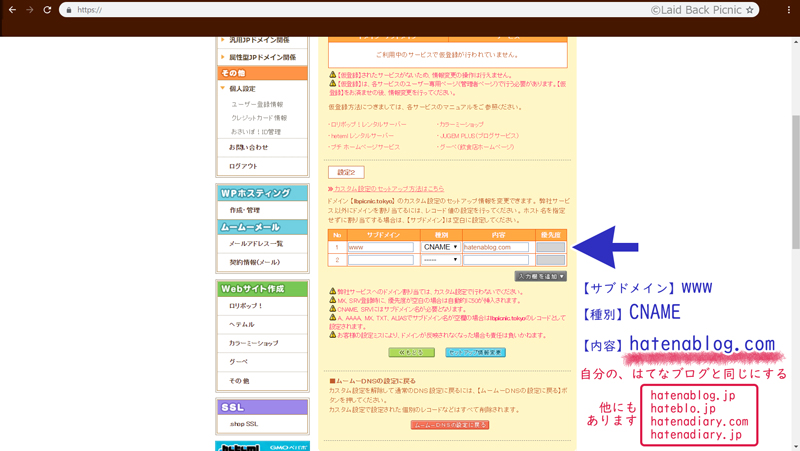Reload the page with refresh icon
800x451 pixels.
pyautogui.click(x=47, y=10)
